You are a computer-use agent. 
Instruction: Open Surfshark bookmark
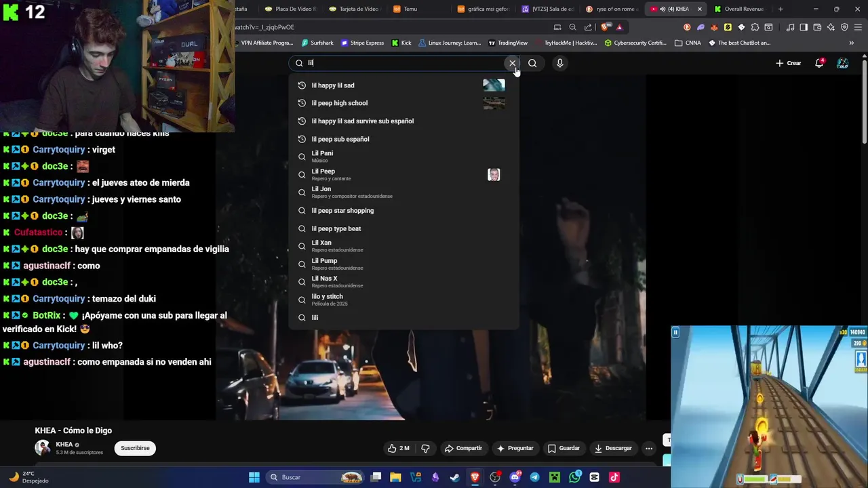[317, 43]
